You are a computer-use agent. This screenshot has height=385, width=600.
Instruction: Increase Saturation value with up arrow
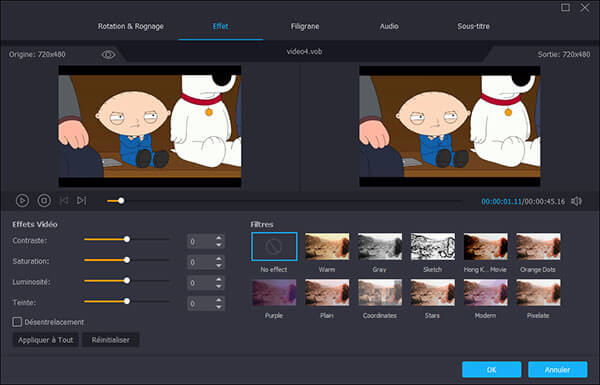pyautogui.click(x=218, y=259)
